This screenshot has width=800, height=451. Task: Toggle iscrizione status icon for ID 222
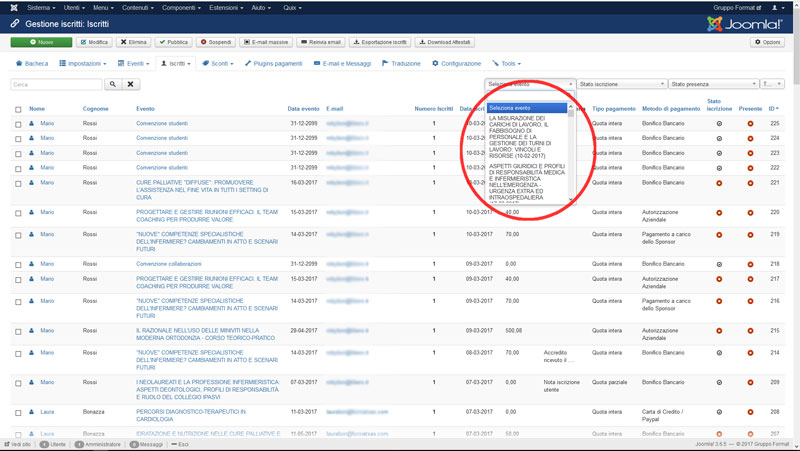[x=719, y=168]
